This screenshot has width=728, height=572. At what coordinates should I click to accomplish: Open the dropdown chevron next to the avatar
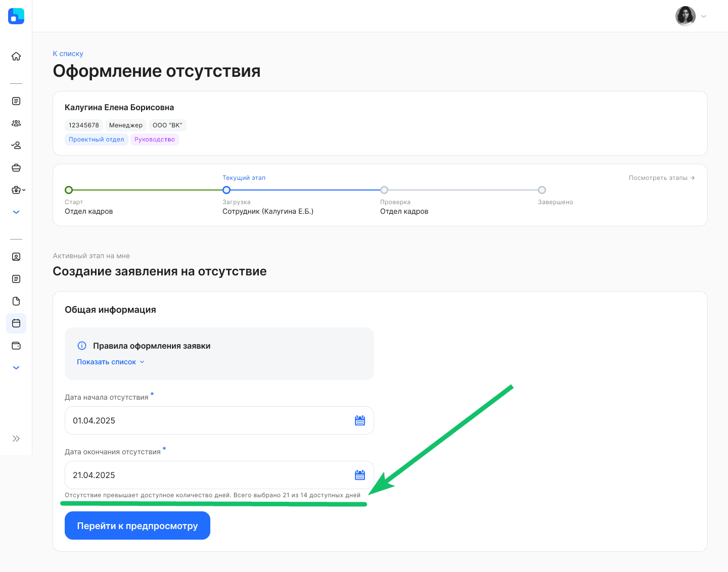pyautogui.click(x=704, y=17)
